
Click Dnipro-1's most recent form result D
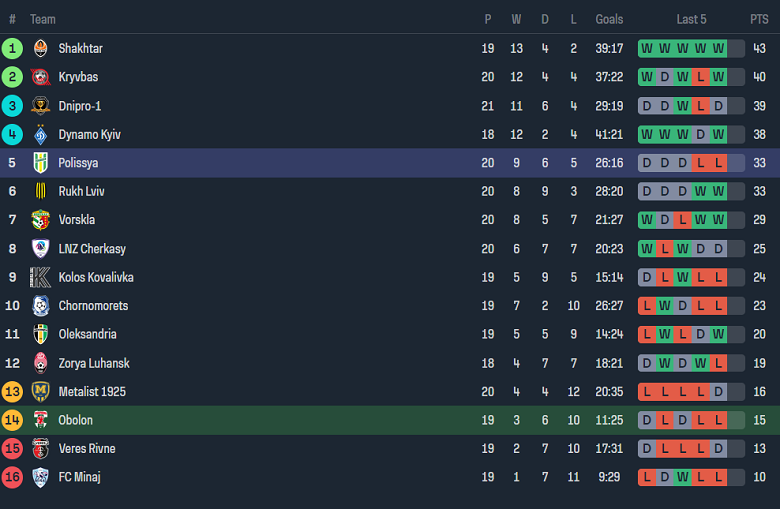pyautogui.click(x=718, y=106)
